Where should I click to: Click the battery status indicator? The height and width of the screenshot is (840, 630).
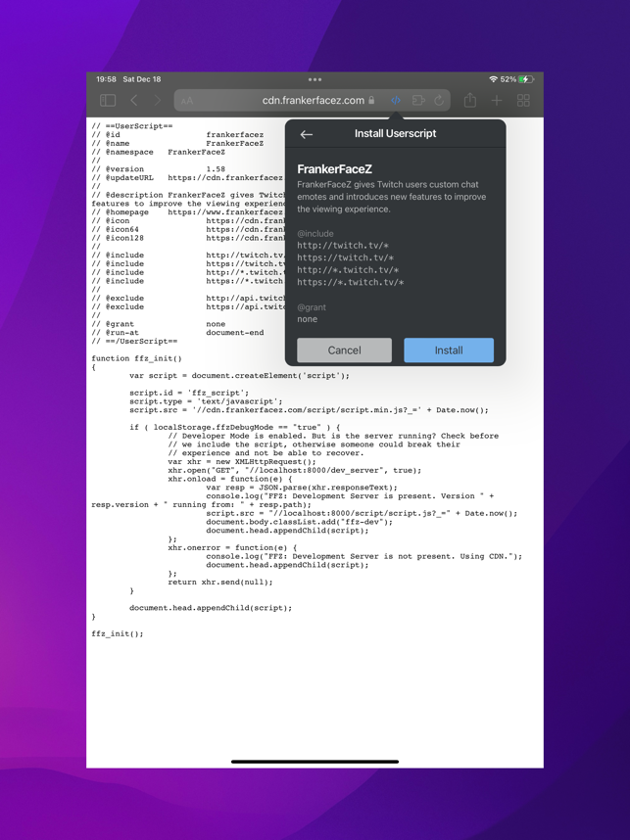(526, 79)
